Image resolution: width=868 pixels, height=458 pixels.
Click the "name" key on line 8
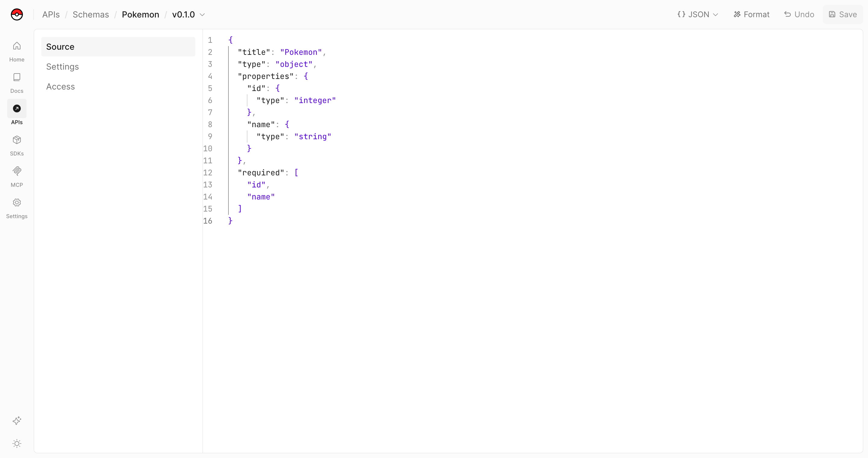tap(261, 125)
